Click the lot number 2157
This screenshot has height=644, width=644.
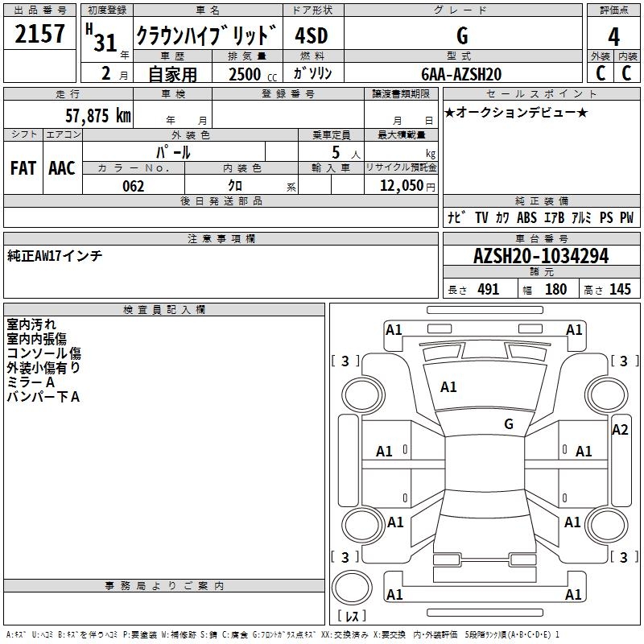pyautogui.click(x=40, y=35)
